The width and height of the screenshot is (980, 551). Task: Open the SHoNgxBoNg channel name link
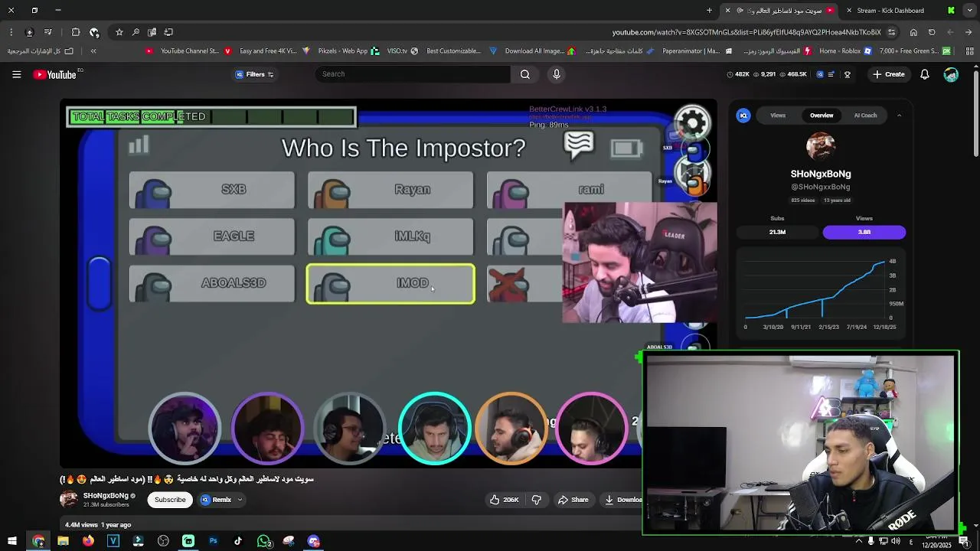pyautogui.click(x=106, y=496)
